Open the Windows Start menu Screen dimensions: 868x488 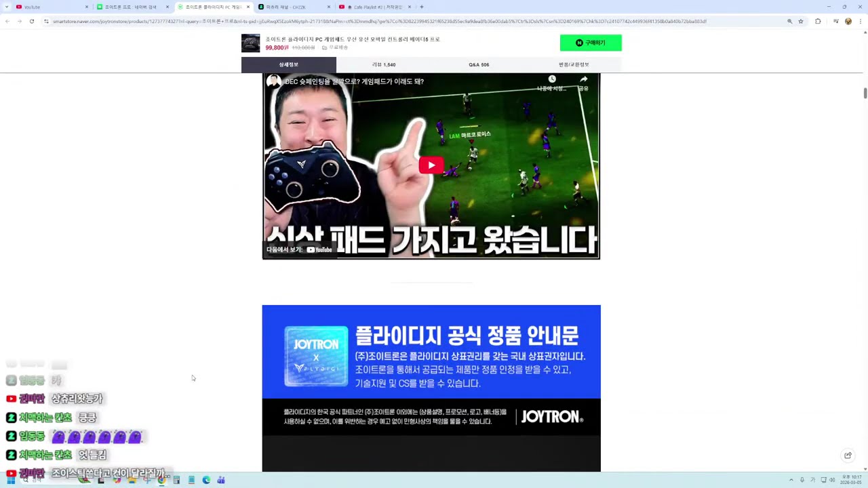(x=11, y=480)
